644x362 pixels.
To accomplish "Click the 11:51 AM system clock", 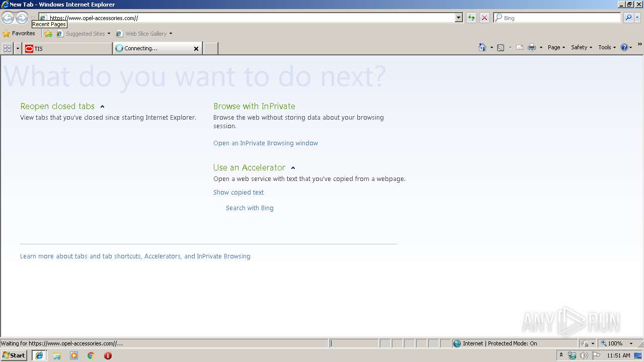I will click(618, 355).
